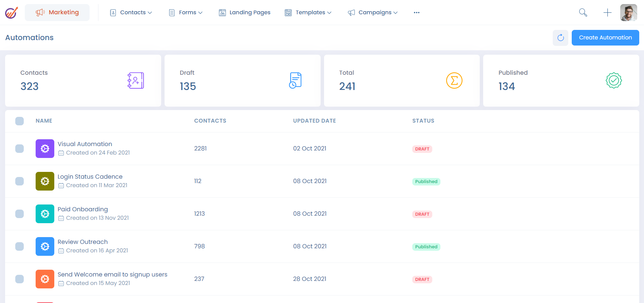Screen dimensions: 644x303
Task: Check the Paid Onboarding row checkbox
Action: pos(19,214)
